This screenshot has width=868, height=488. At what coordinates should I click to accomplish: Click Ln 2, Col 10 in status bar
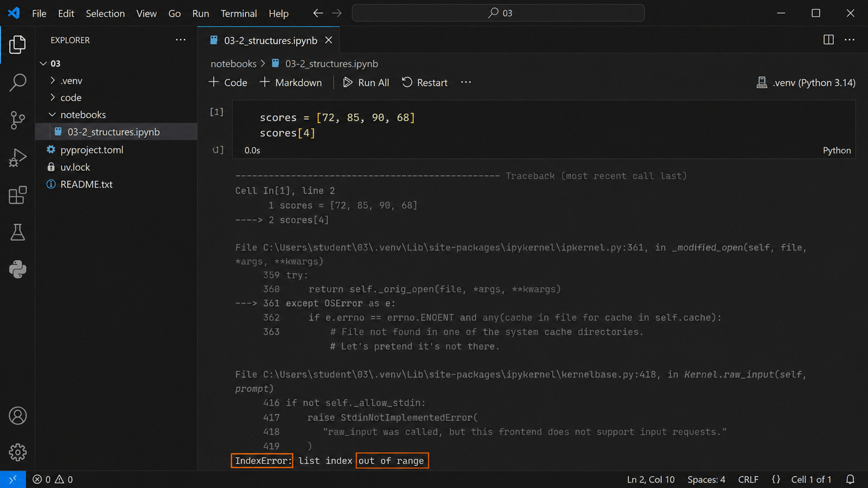[650, 479]
